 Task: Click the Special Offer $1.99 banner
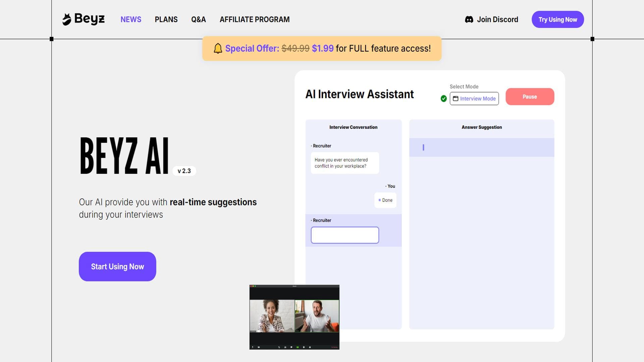[x=322, y=49]
